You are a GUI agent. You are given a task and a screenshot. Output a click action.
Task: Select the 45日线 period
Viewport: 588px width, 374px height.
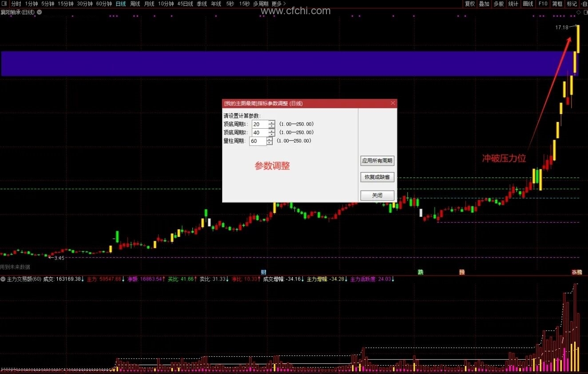[x=185, y=4]
